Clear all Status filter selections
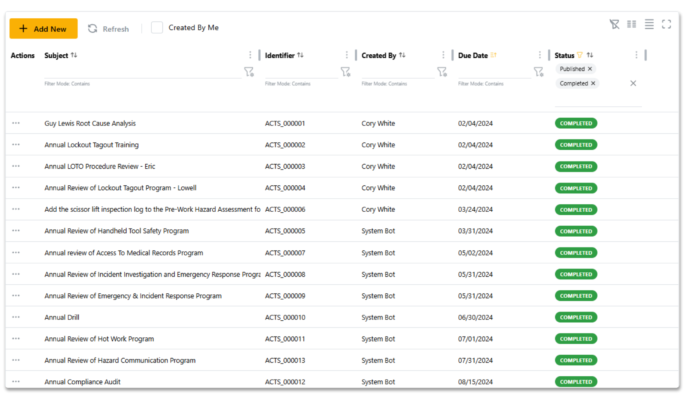 (x=633, y=83)
